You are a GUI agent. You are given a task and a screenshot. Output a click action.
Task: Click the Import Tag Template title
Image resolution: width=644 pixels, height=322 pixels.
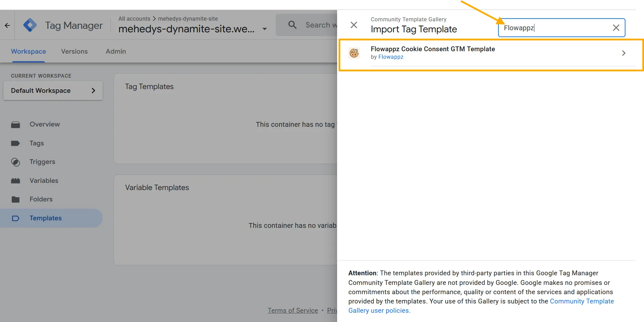pyautogui.click(x=414, y=29)
